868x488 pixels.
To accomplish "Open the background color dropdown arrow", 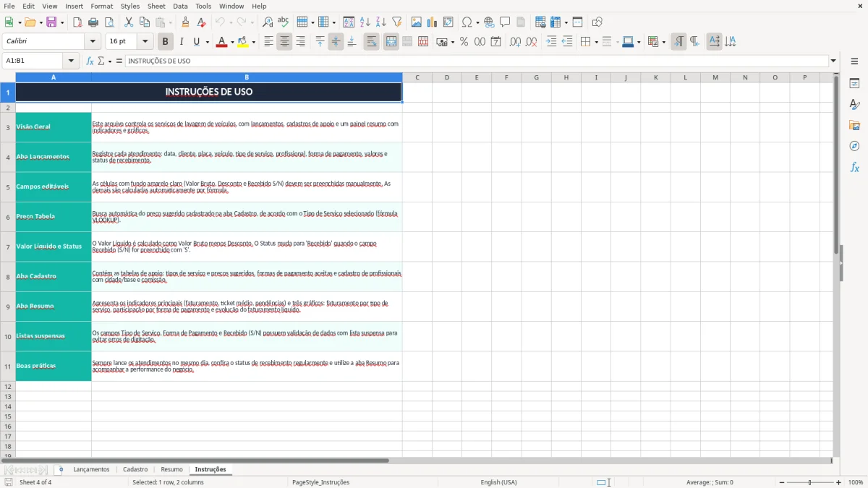I will [253, 42].
